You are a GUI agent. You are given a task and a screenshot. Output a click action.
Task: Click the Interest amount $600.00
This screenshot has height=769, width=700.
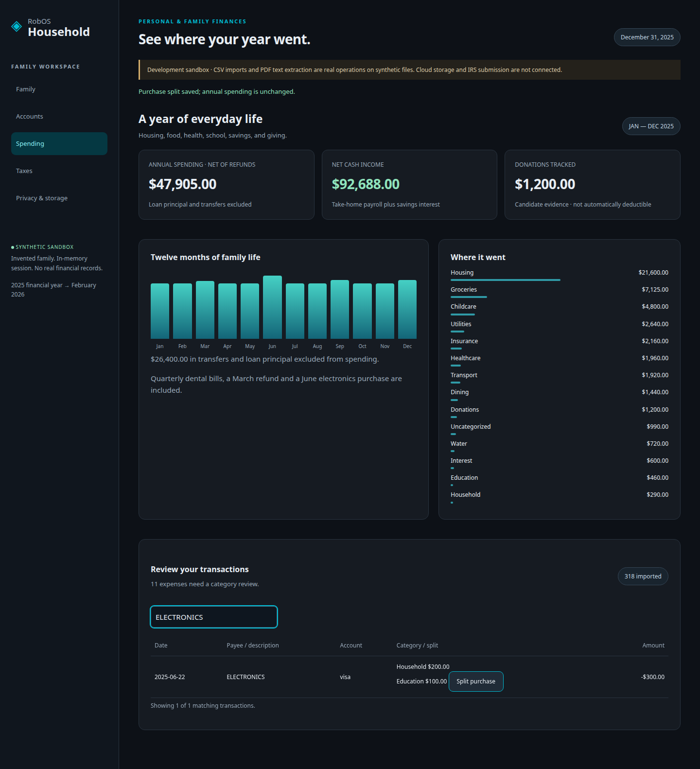tap(657, 461)
